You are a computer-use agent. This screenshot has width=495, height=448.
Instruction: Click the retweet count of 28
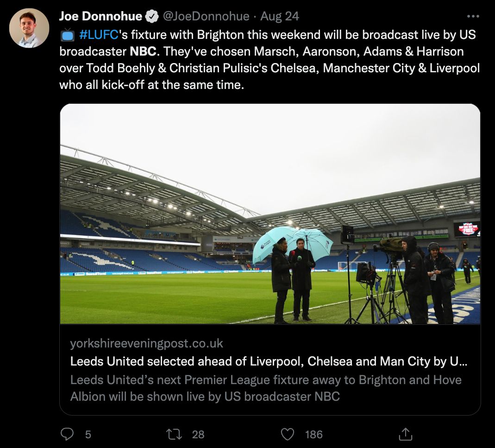point(198,435)
